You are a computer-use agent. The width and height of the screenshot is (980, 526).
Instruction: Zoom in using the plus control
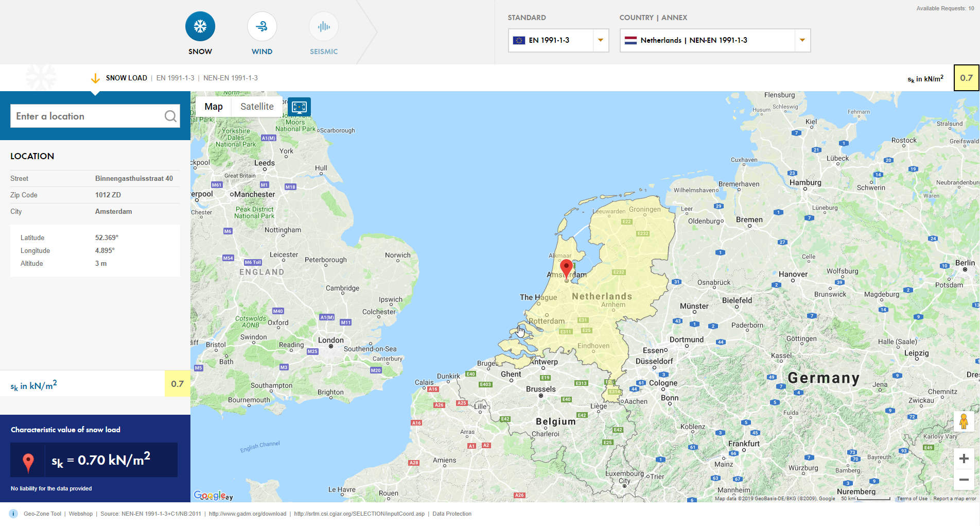pos(964,458)
